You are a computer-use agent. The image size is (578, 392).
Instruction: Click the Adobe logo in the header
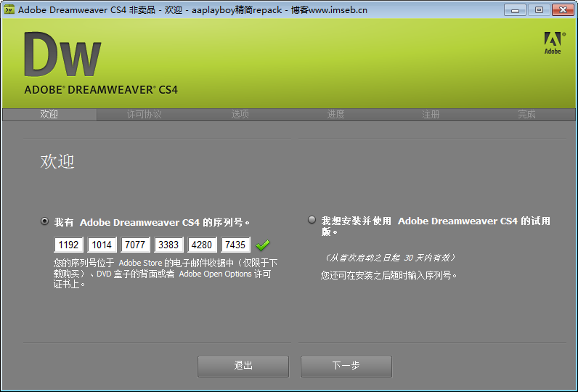pyautogui.click(x=554, y=43)
